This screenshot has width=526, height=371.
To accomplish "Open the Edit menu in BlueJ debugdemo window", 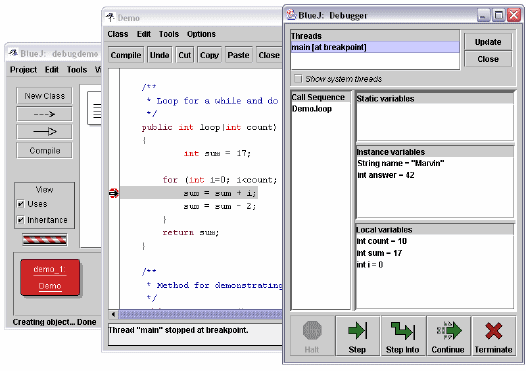I will click(52, 70).
